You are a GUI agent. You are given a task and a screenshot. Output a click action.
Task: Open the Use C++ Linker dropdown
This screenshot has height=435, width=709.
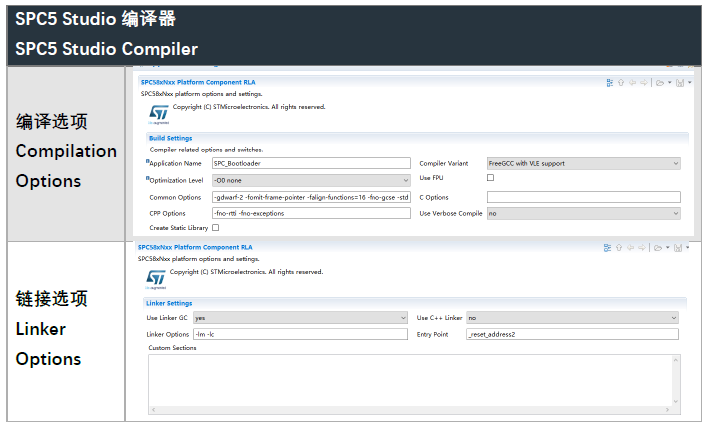pos(572,318)
